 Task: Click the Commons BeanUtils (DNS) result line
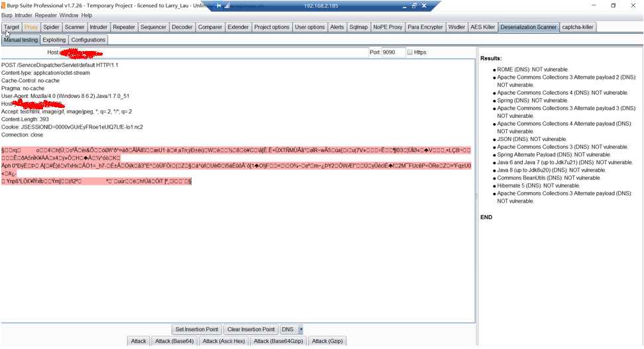coord(549,177)
